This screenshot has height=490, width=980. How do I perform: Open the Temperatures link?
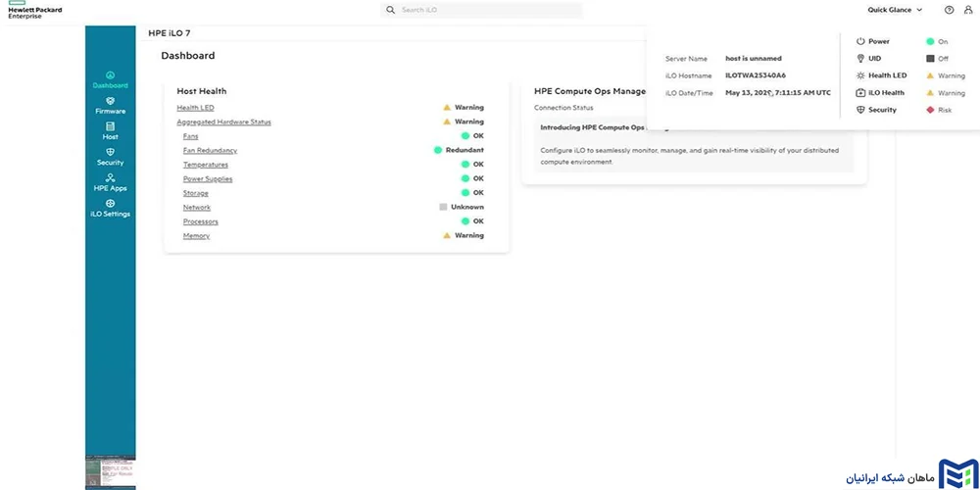pos(206,165)
